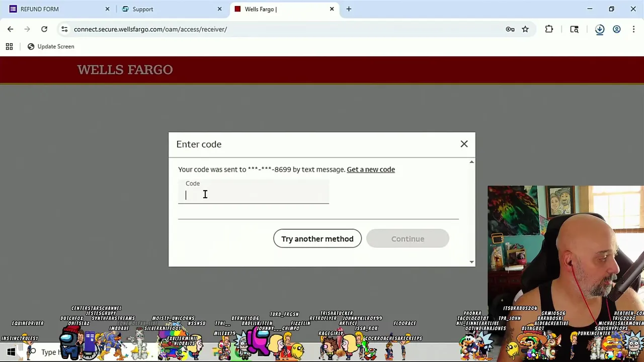Close the REFUND FORM tab
Image resolution: width=644 pixels, height=362 pixels.
click(107, 9)
